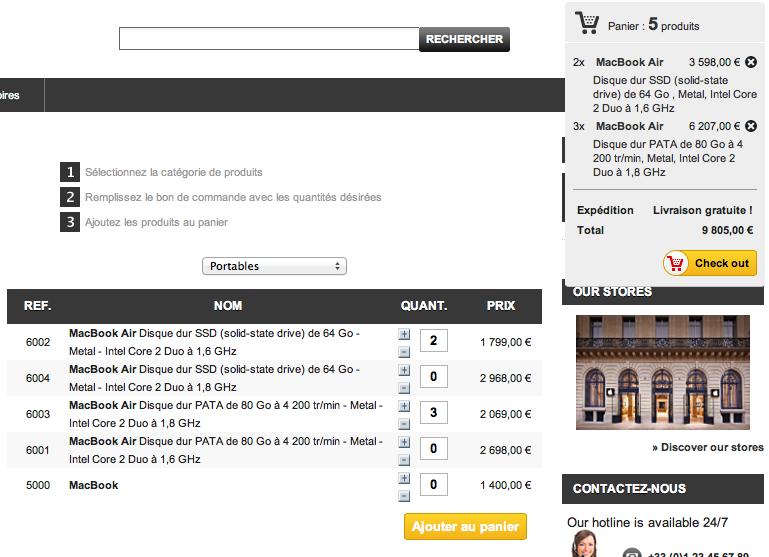Increase quantity for product 6004
This screenshot has height=557, width=769.
pos(404,370)
